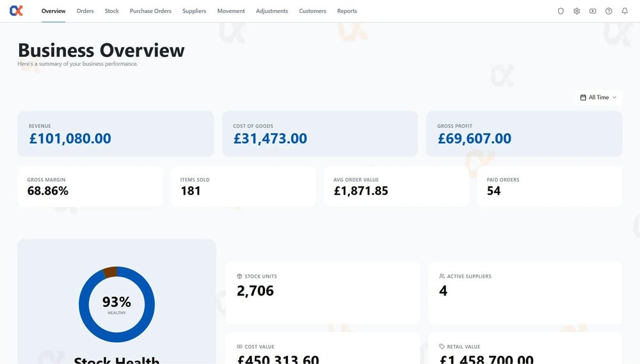Navigate to the Suppliers tab

195,11
